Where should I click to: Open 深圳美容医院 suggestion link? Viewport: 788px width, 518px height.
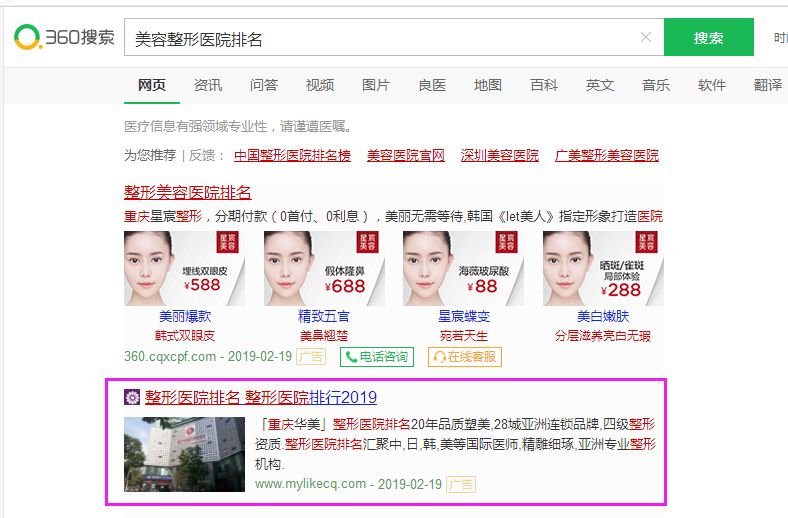pos(500,155)
